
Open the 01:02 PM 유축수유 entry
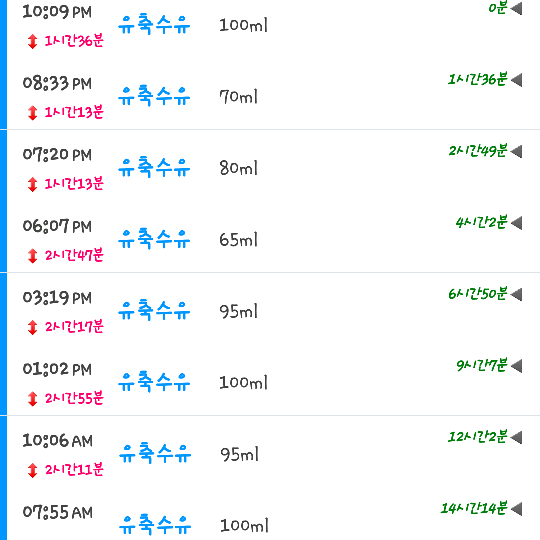tap(154, 382)
